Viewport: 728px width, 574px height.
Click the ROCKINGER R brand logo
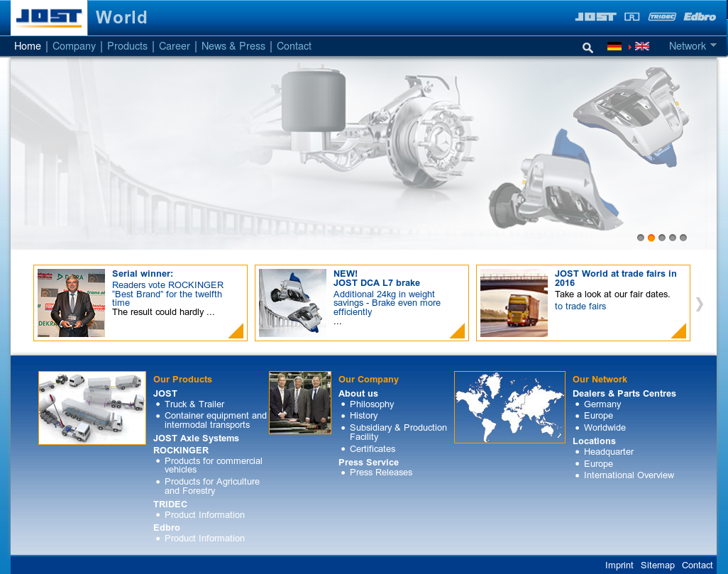tap(632, 17)
